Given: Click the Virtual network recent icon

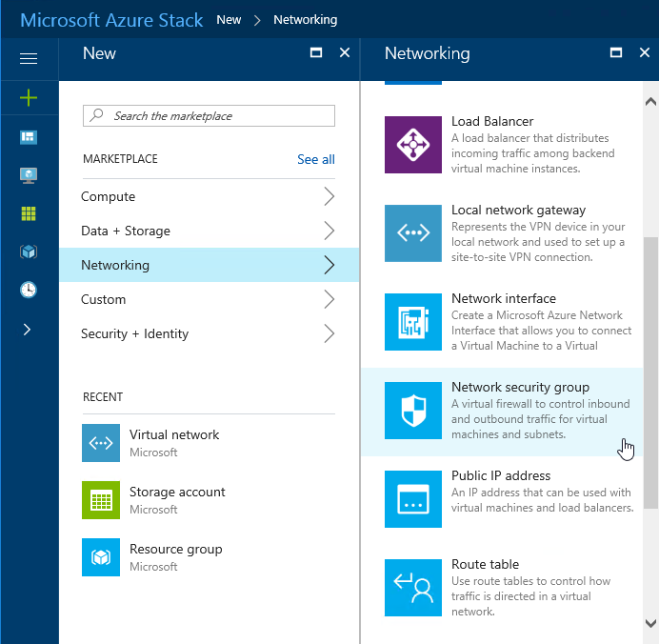Looking at the screenshot, I should tap(101, 443).
